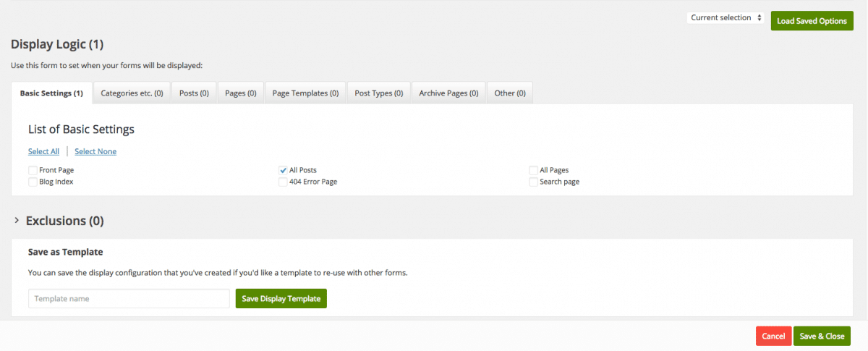Viewport: 868px width, 351px height.
Task: Focus the Template name input field
Action: 129,298
